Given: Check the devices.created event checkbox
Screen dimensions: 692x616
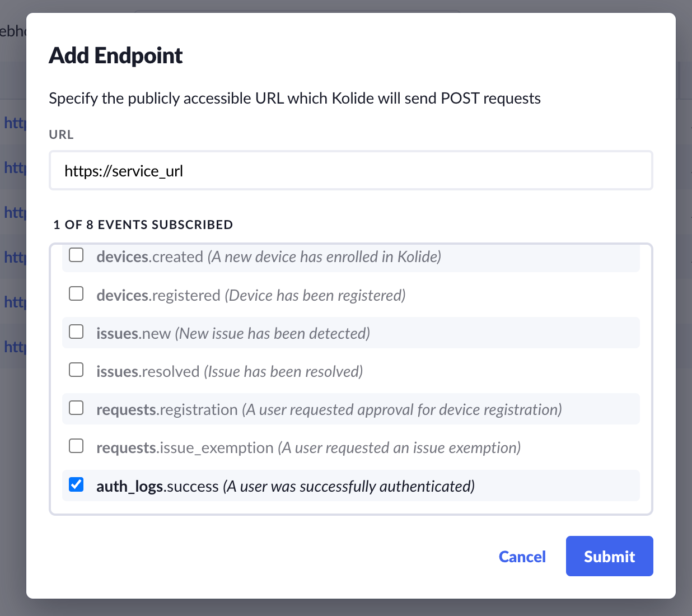Looking at the screenshot, I should (76, 255).
